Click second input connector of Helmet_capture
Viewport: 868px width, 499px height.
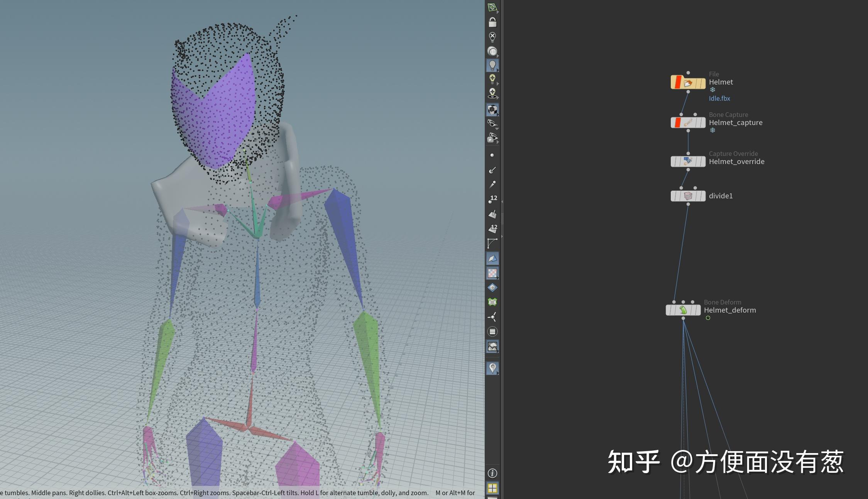(695, 114)
